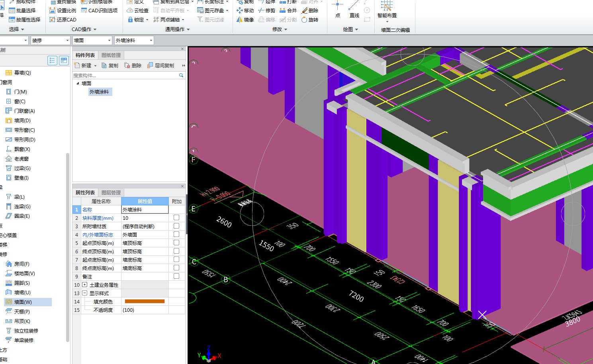The image size is (593, 364).
Task: Expand the 修改 ribbon group
Action: pos(280,29)
